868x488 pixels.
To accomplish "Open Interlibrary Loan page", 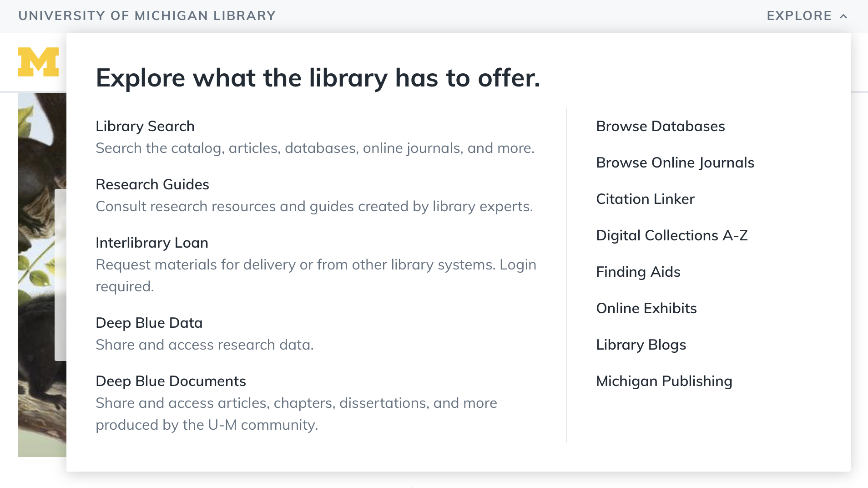I will click(x=152, y=243).
